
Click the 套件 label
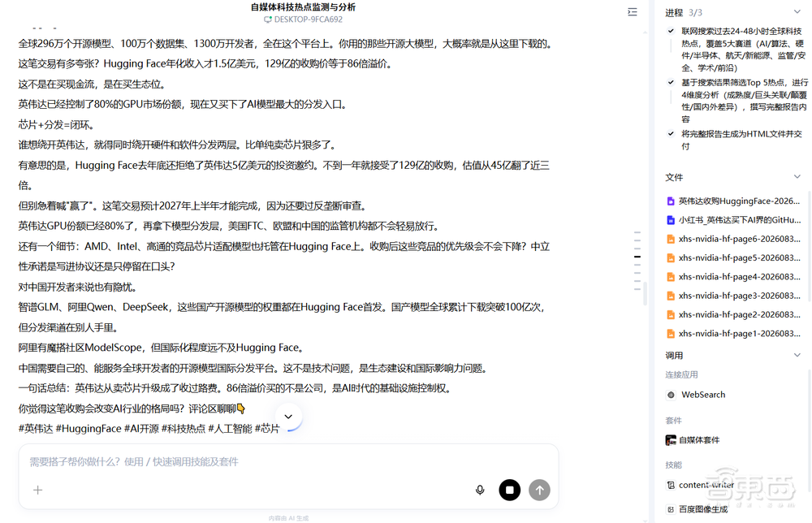click(x=673, y=421)
